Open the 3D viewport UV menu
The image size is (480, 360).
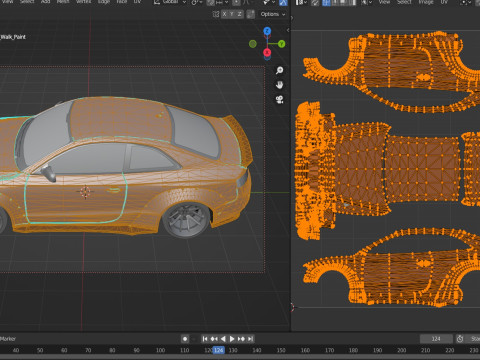click(x=137, y=2)
